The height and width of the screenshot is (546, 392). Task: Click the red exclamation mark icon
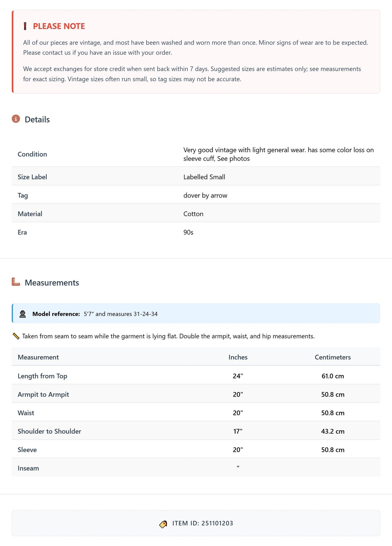25,26
